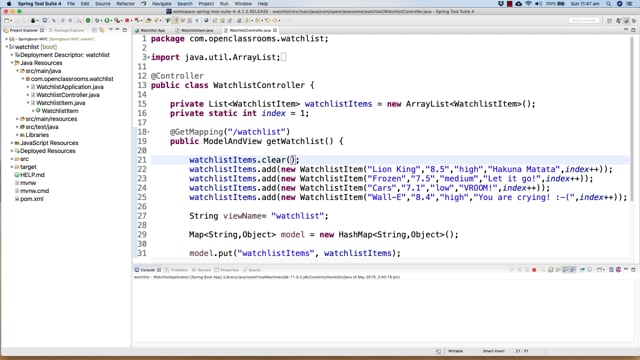
Task: Click Link with Editor icon in Project Explorer
Action: (x=102, y=30)
